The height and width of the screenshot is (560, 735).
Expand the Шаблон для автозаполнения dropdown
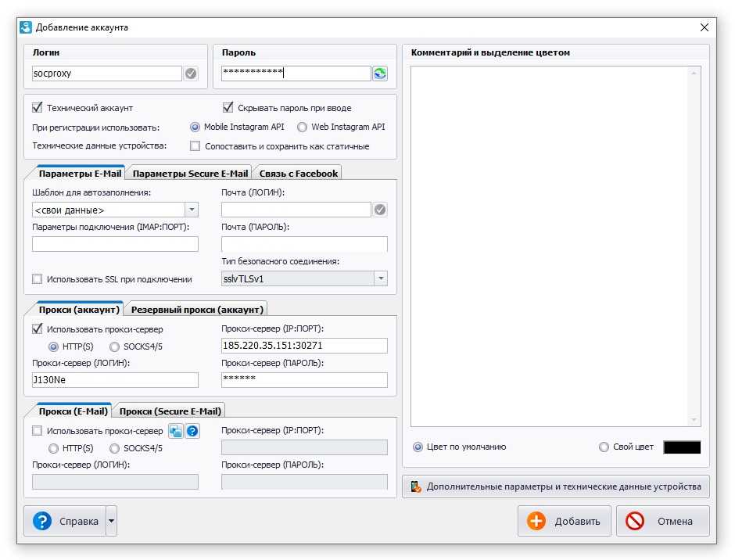[x=192, y=210]
